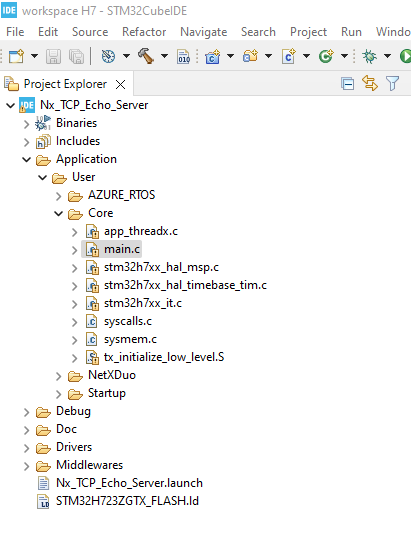Open the Edit menu
Viewport: 411px width, 560px height.
[48, 32]
